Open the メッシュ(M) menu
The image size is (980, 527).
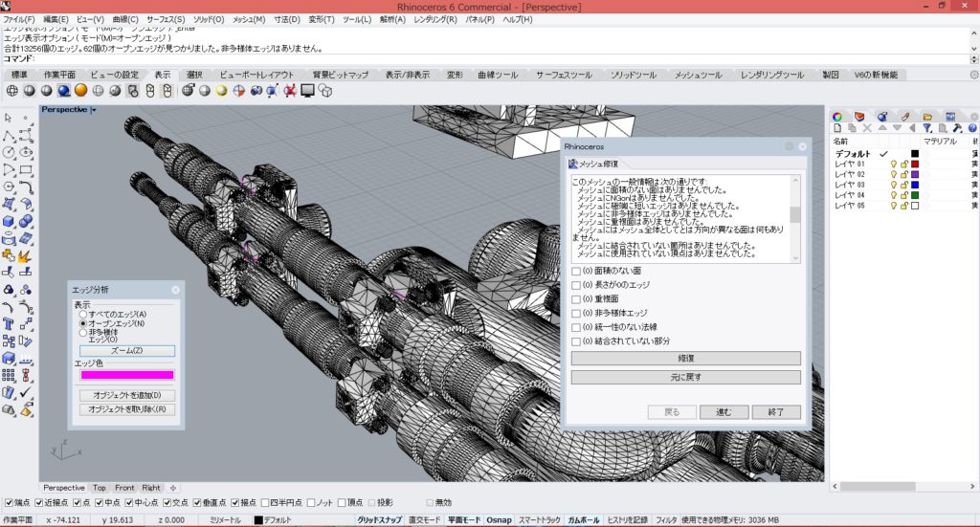[249, 19]
